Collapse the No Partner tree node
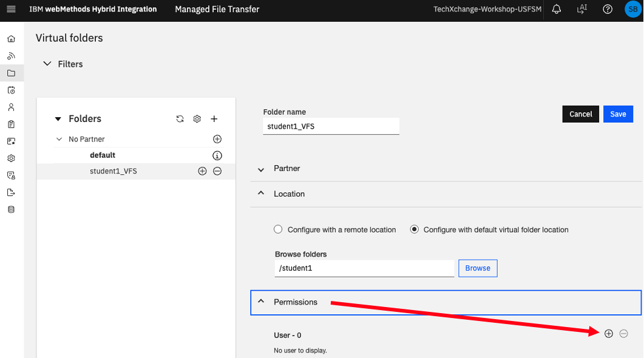Screen dimensions: 644x358 (59, 139)
